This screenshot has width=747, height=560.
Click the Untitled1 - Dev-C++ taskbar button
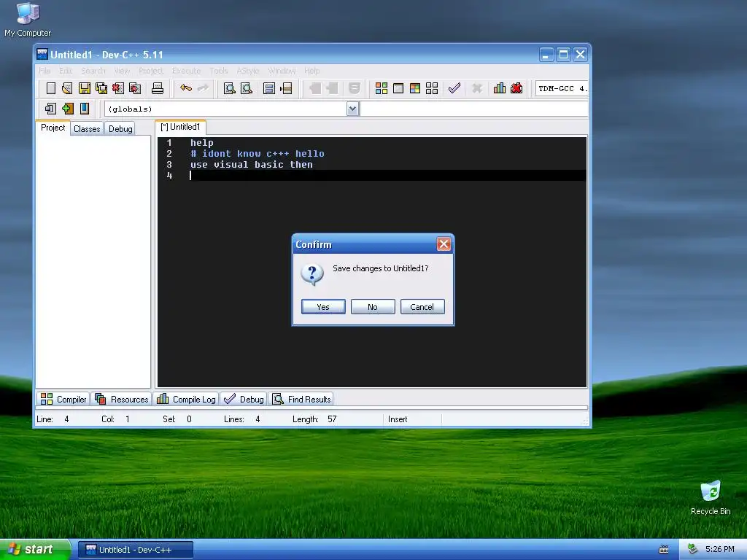(x=135, y=550)
